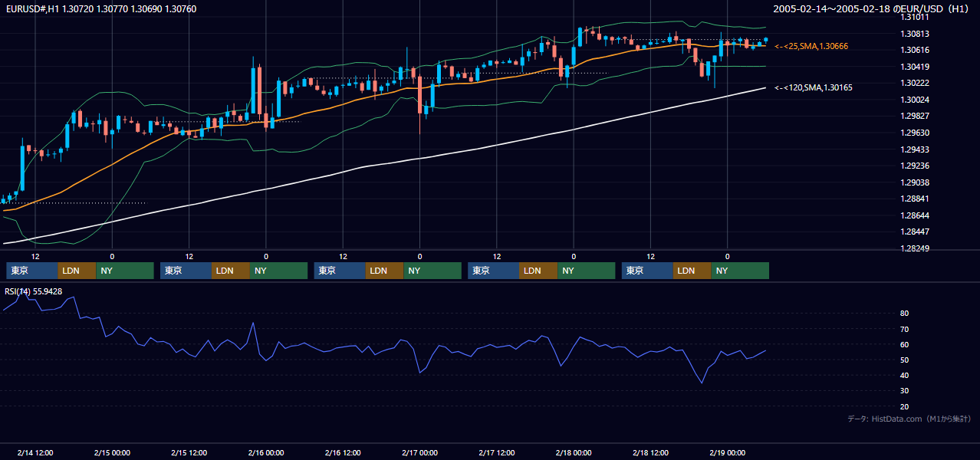
Task: Select date label 2/19 00:00
Action: click(727, 453)
